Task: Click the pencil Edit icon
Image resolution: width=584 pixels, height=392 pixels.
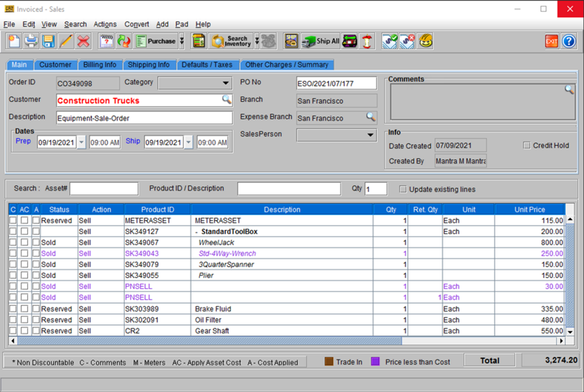Action: pyautogui.click(x=66, y=41)
